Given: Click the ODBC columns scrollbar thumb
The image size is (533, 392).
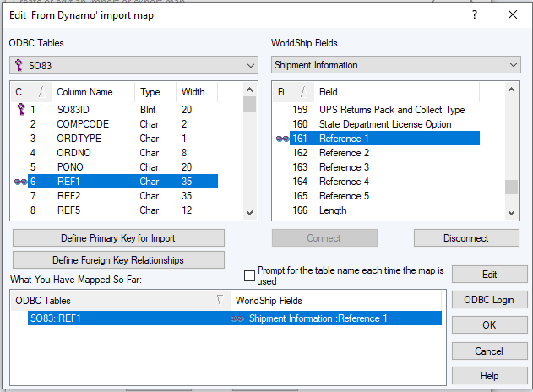Looking at the screenshot, I should coord(249,104).
